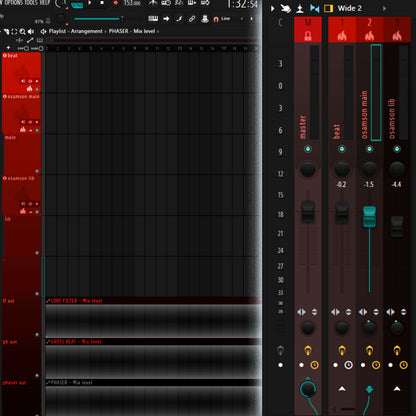Toggle beat track yellow phase switch

point(342,350)
